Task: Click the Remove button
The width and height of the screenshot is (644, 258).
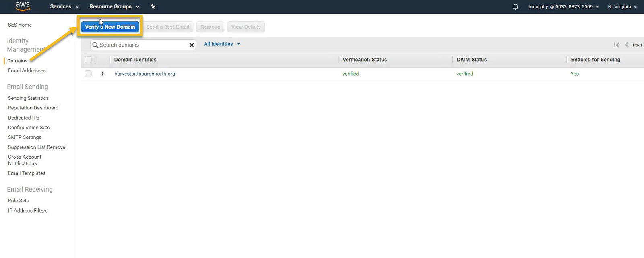Action: coord(210,27)
